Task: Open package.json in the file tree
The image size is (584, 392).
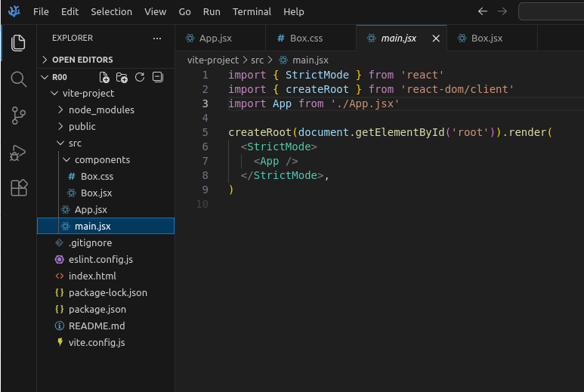Action: coord(97,309)
